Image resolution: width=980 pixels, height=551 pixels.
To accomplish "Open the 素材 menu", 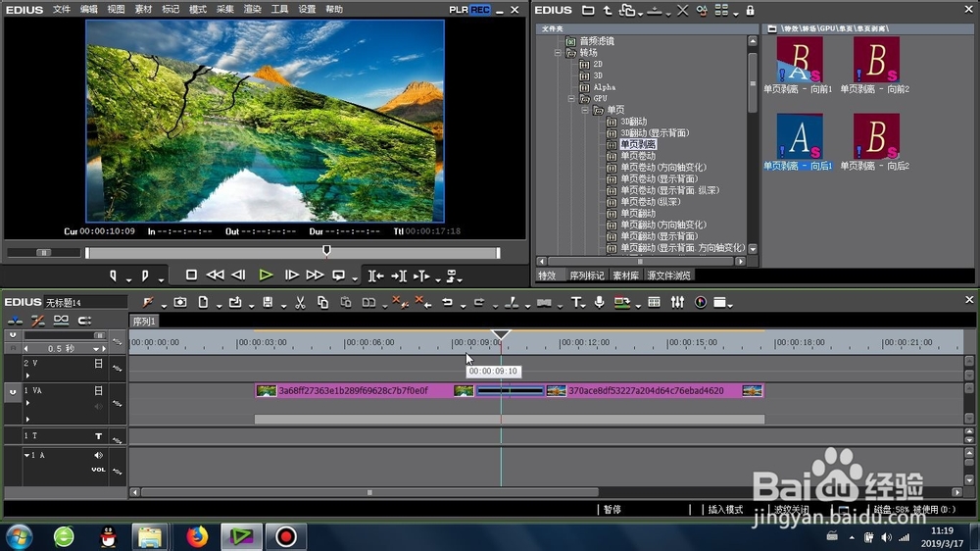I will (143, 10).
